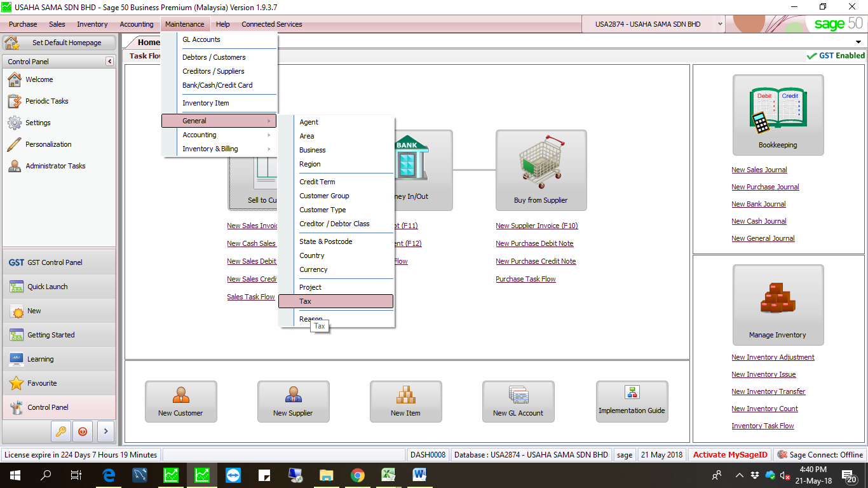
Task: Click Sales Task Flow link
Action: [x=251, y=297]
